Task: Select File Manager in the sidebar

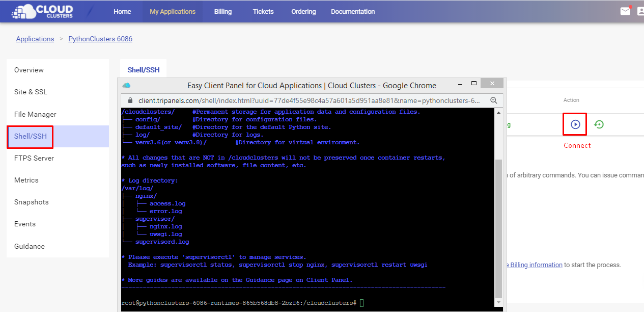Action: coord(35,114)
